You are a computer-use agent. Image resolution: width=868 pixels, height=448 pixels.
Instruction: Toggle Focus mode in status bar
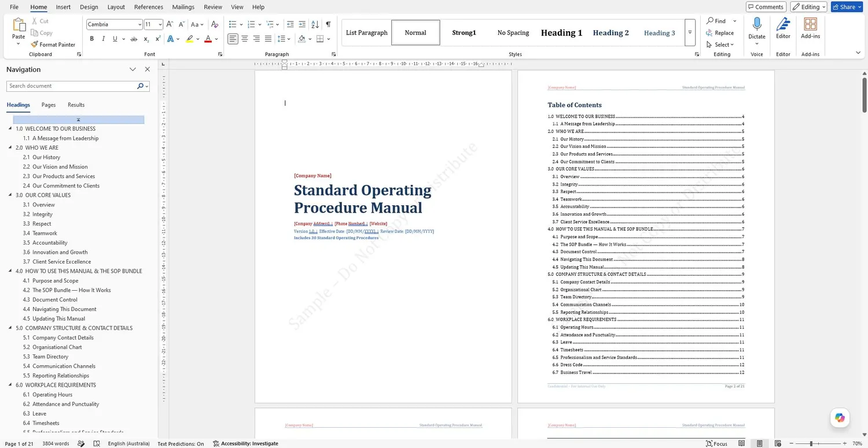[x=717, y=443]
